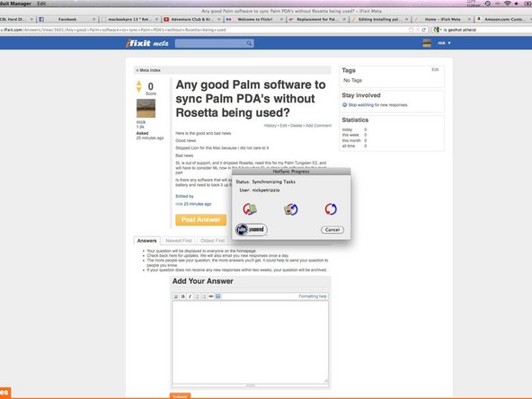Click the Facebook favicon on the Facebook tab

(x=41, y=20)
